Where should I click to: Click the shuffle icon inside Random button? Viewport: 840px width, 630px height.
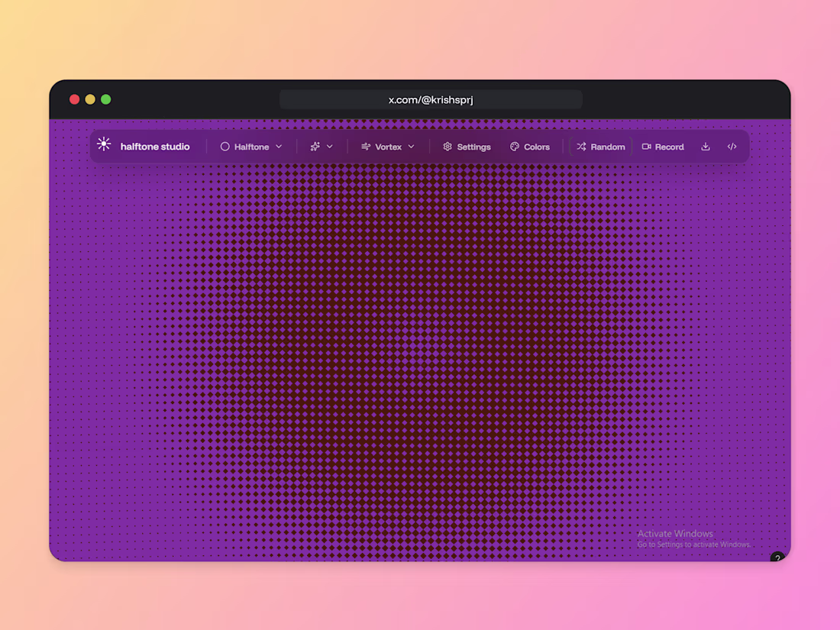point(581,146)
